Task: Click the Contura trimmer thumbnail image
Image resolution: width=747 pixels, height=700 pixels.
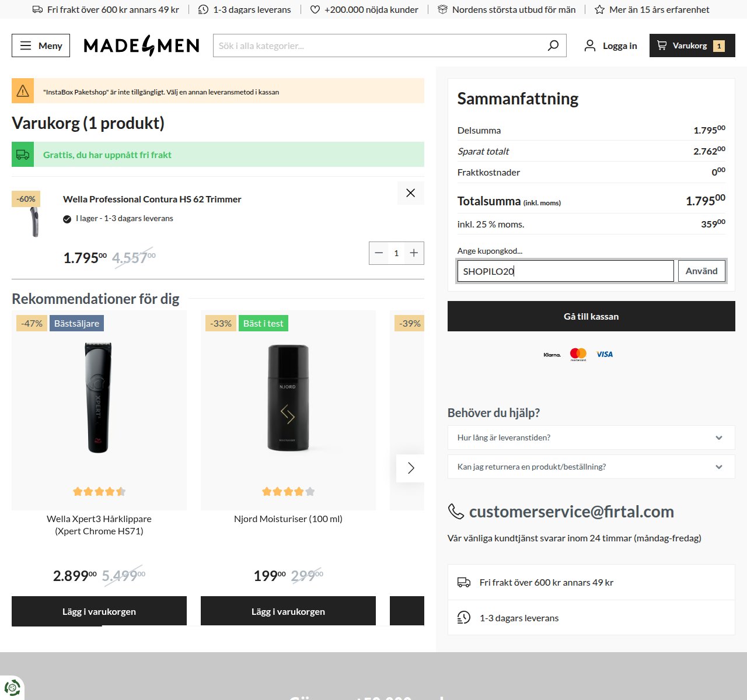Action: [x=35, y=222]
